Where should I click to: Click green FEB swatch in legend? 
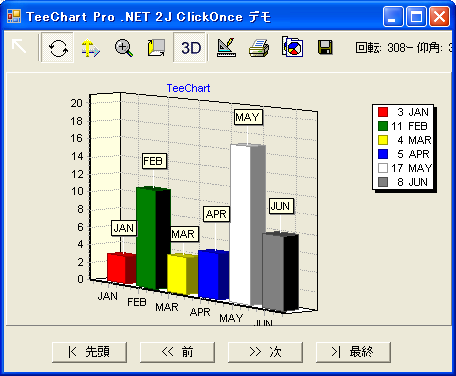[383, 126]
